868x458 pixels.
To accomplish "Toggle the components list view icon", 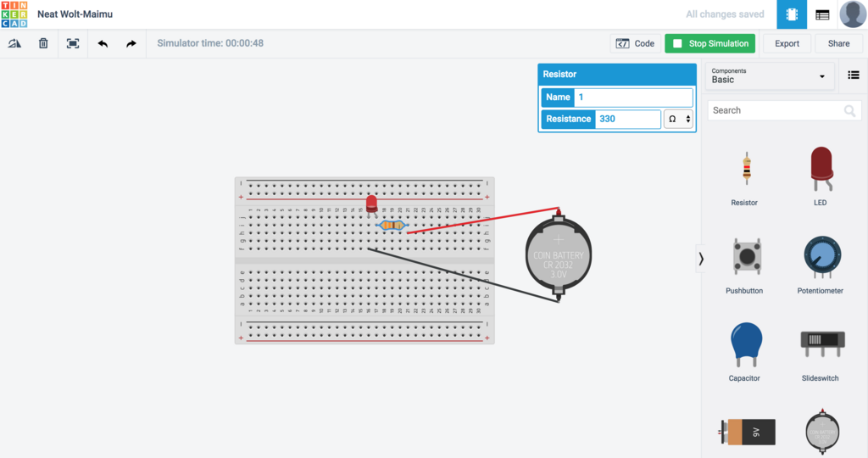I will click(x=854, y=75).
